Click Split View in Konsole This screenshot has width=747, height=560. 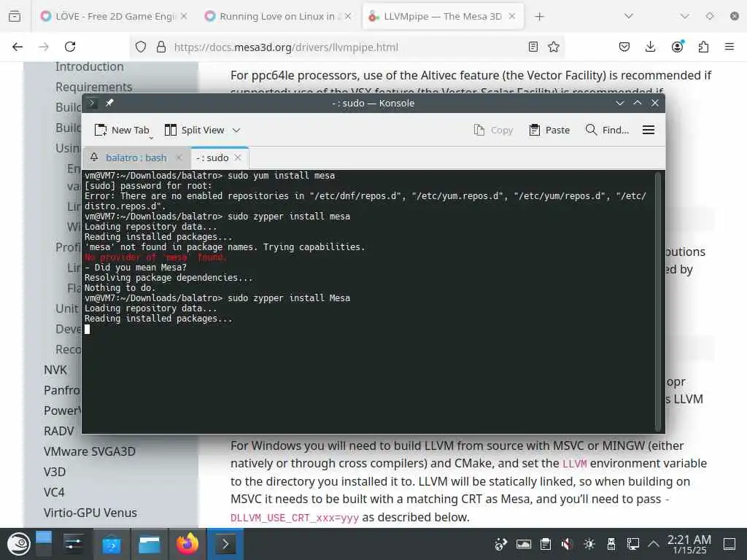tap(194, 130)
